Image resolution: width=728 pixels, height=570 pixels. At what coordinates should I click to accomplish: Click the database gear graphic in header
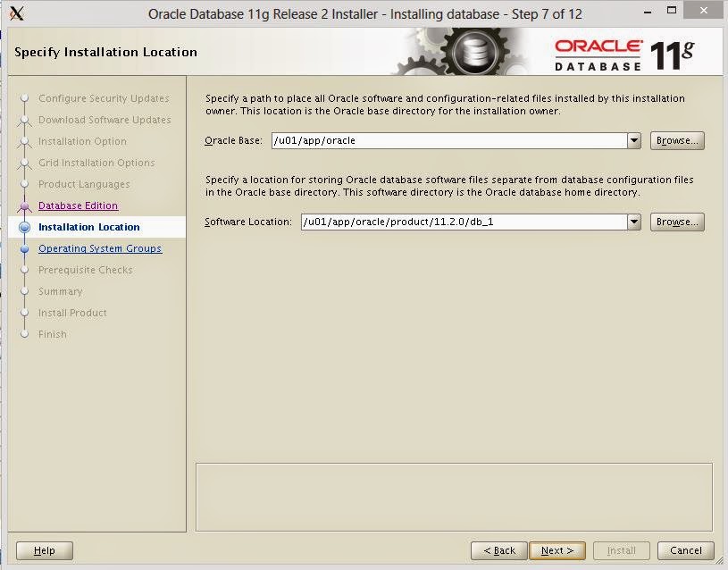point(474,51)
